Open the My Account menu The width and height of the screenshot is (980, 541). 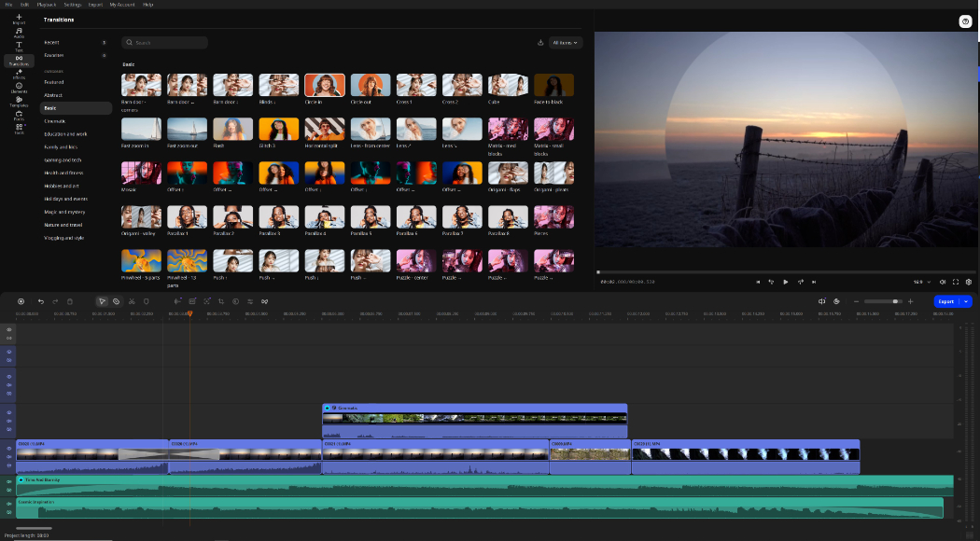pyautogui.click(x=122, y=5)
